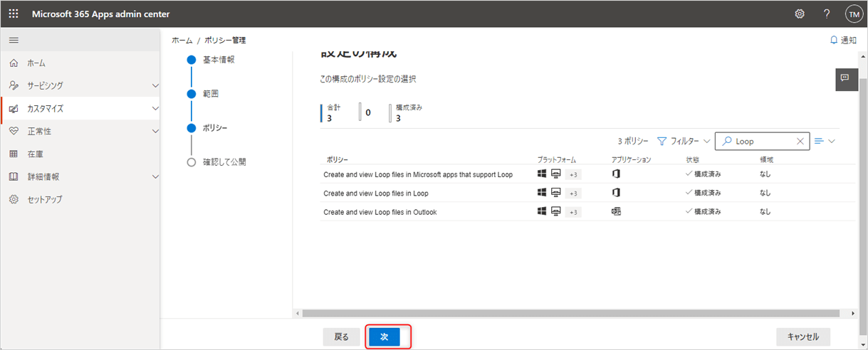Open the app launcher waffle icon
This screenshot has width=868, height=350.
[14, 14]
